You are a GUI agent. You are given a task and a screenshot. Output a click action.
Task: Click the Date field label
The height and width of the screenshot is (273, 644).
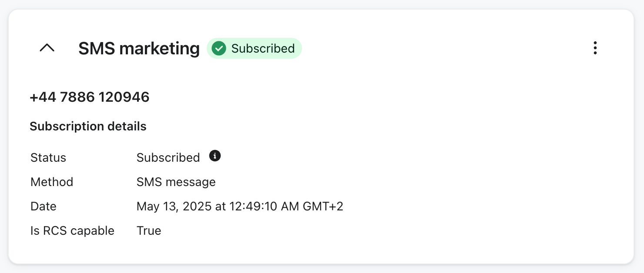44,206
